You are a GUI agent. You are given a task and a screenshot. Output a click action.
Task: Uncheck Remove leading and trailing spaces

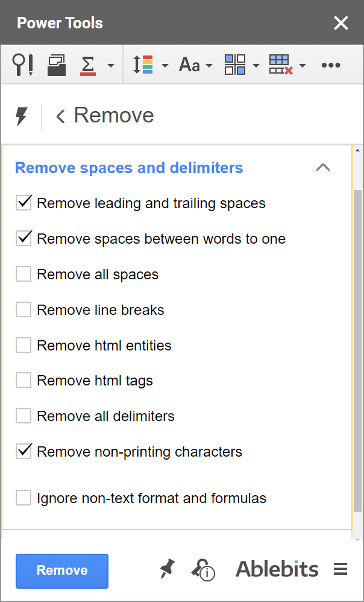[x=23, y=202]
